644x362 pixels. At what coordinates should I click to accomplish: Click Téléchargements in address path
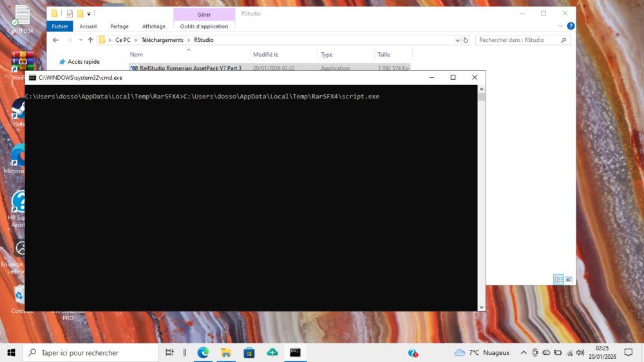[162, 40]
